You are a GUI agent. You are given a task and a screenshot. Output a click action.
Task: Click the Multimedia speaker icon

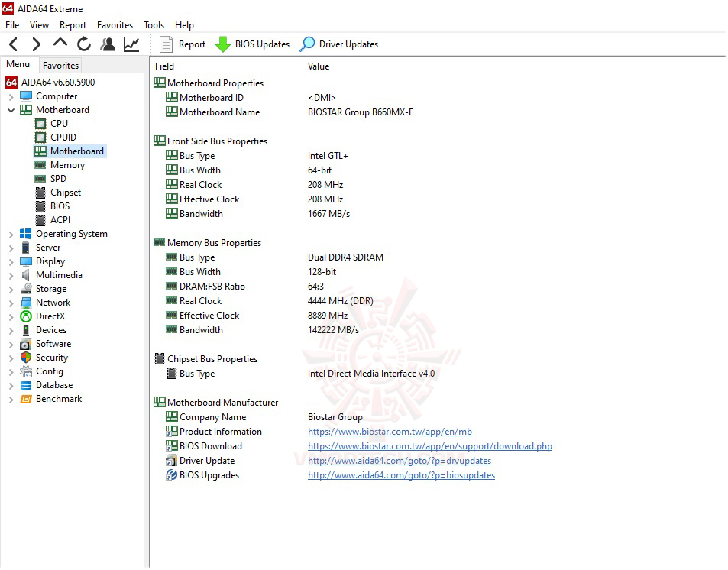pyautogui.click(x=26, y=275)
